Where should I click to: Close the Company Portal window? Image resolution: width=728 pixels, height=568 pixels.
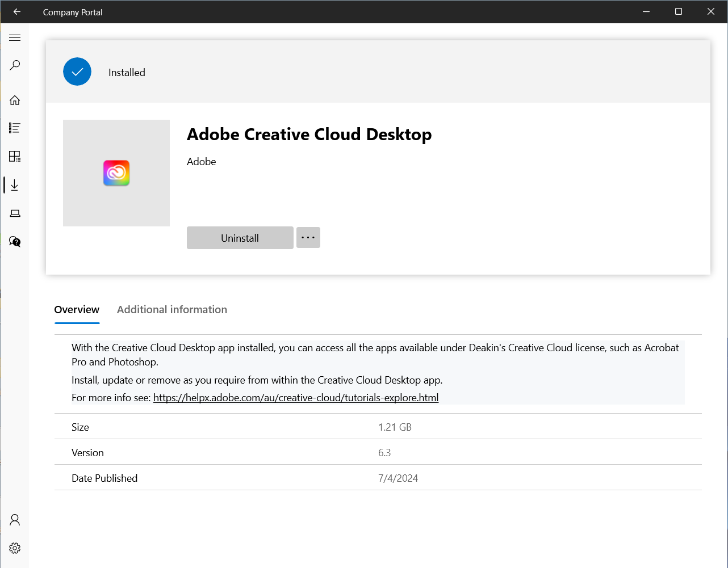[x=711, y=11]
